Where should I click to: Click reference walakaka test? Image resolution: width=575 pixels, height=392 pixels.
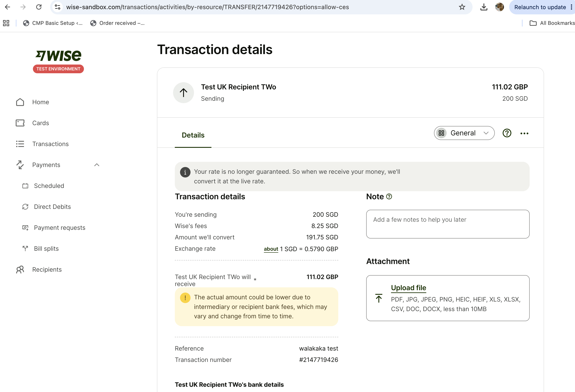318,348
